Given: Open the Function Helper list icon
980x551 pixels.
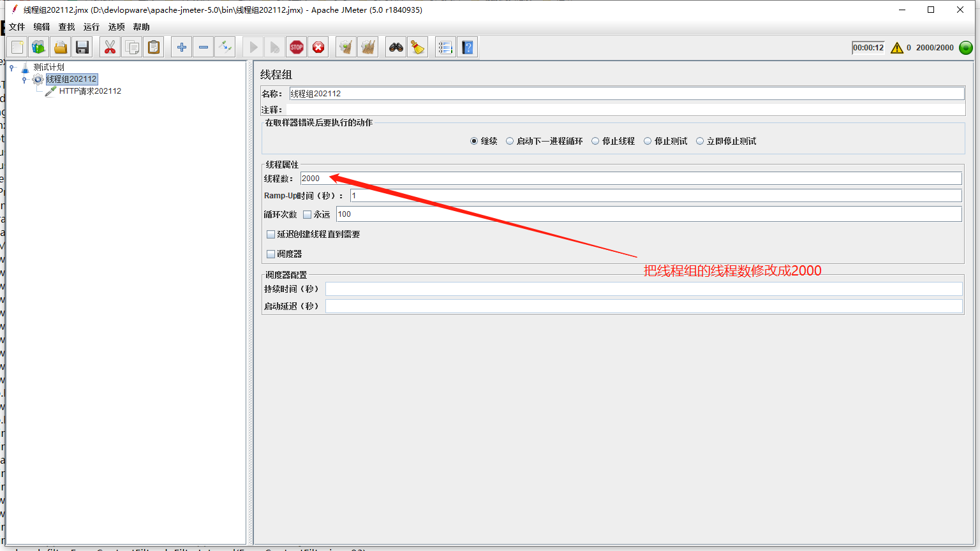Looking at the screenshot, I should tap(446, 47).
